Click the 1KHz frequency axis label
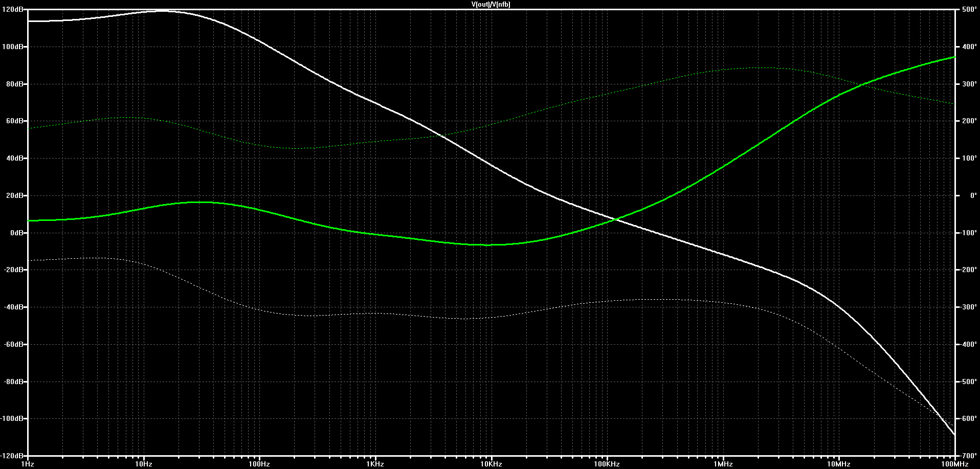 coord(375,464)
